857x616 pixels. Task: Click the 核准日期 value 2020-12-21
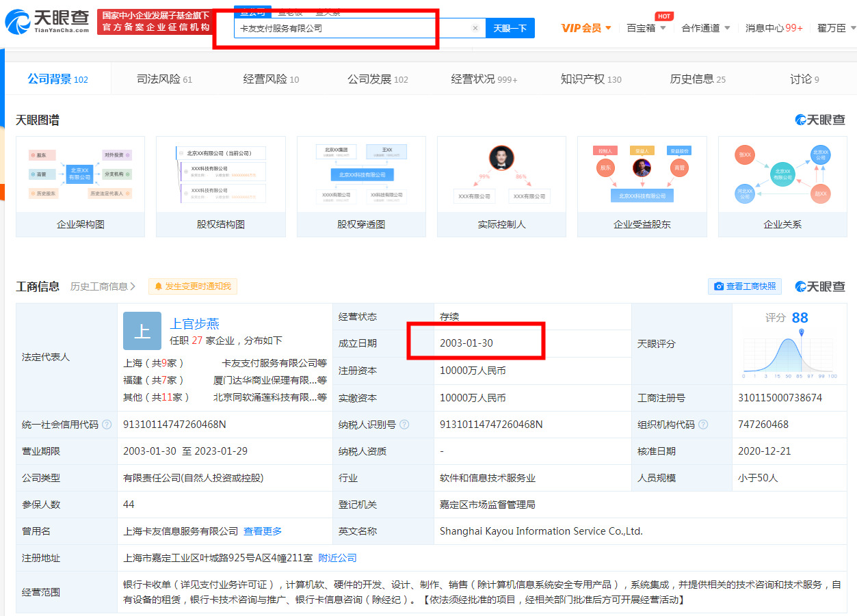pos(765,451)
